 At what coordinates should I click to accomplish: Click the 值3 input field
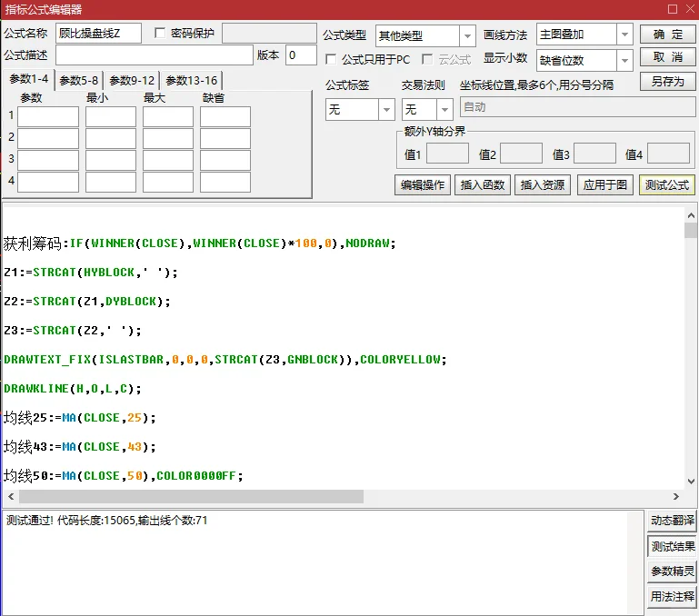pyautogui.click(x=594, y=154)
